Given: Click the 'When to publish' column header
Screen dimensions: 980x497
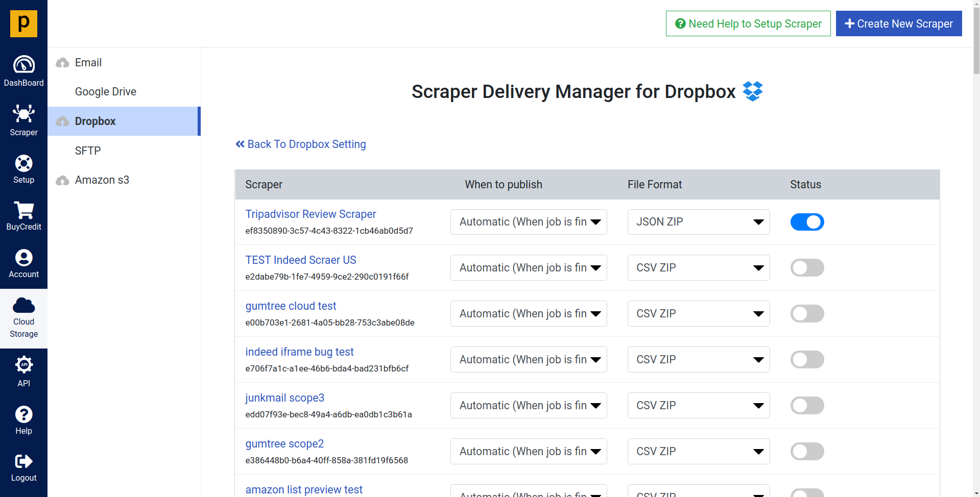Looking at the screenshot, I should tap(504, 185).
